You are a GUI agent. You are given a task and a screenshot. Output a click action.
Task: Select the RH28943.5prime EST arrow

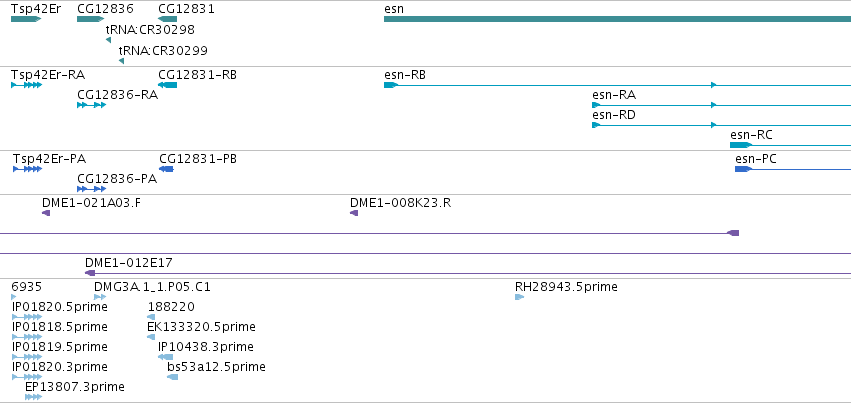point(519,297)
